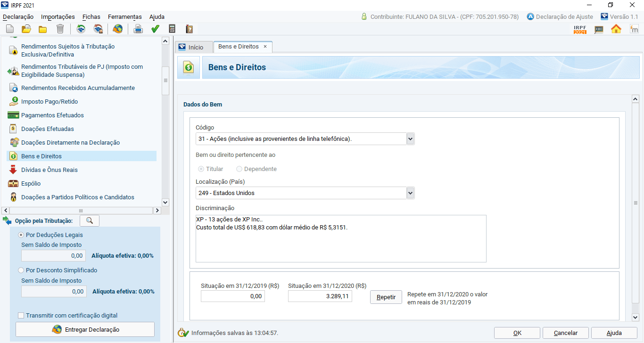Select the Por Desconto Simplificado option
Viewport: 644px width, 343px height.
tap(21, 270)
